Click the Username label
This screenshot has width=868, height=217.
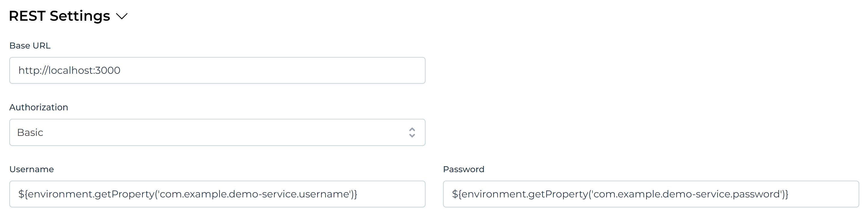click(32, 169)
